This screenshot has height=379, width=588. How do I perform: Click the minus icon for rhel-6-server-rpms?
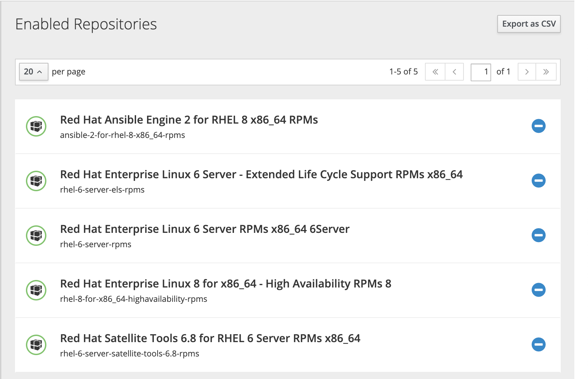[x=538, y=235]
